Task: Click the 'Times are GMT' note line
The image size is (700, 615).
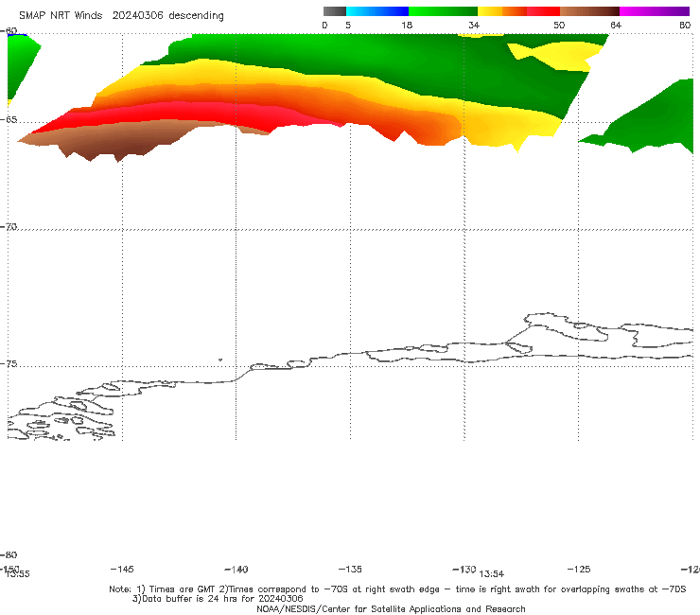Action: [397, 589]
